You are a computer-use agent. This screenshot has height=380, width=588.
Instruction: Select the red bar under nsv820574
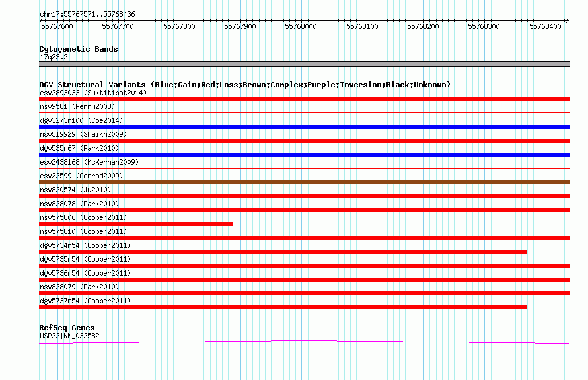(x=304, y=196)
